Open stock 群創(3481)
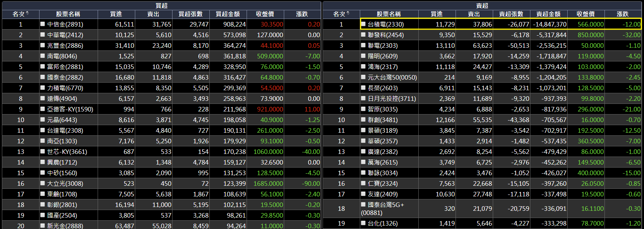 [383, 120]
